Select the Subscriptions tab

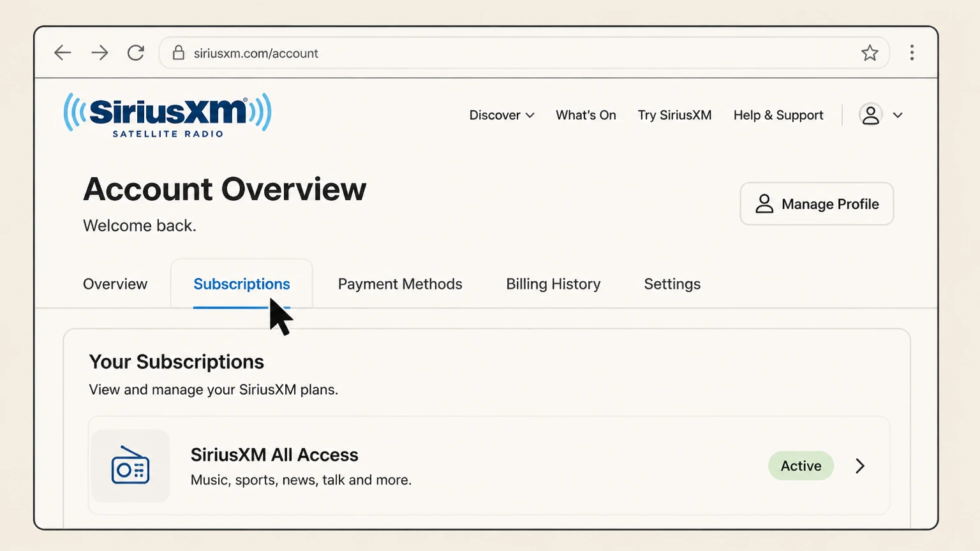(x=242, y=284)
